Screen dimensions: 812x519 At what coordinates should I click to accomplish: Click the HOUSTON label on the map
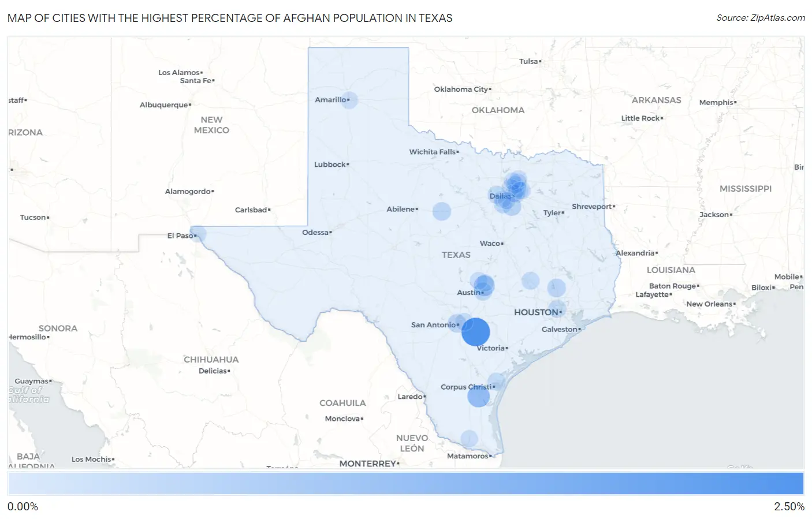[536, 312]
